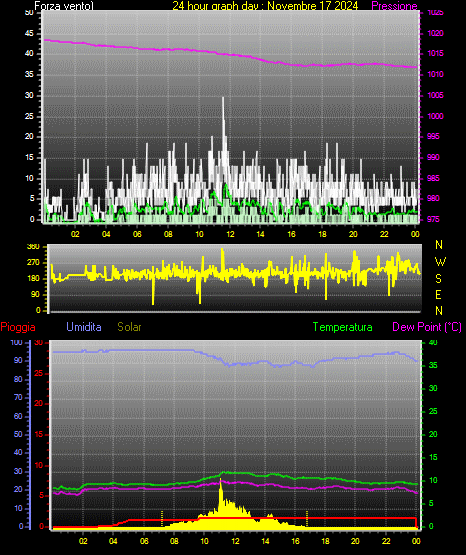Click the 18 hour tick on lower chart
Viewport: 466px width, 555px height.
click(325, 541)
